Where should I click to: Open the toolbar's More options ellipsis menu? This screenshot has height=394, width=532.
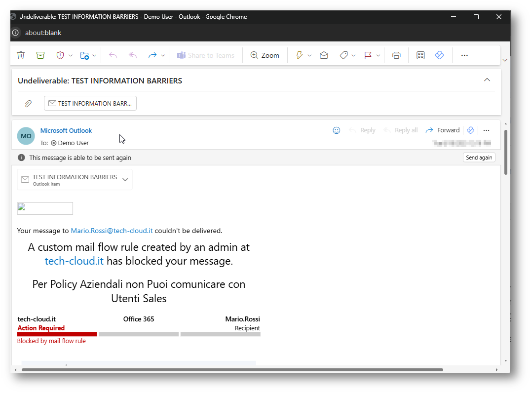click(x=464, y=55)
